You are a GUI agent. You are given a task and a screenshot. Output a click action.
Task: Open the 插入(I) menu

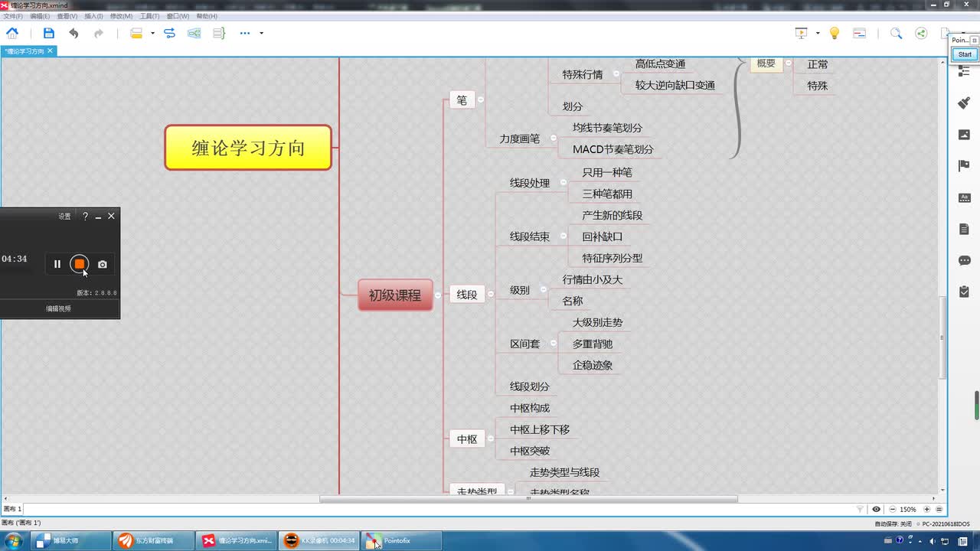(93, 16)
